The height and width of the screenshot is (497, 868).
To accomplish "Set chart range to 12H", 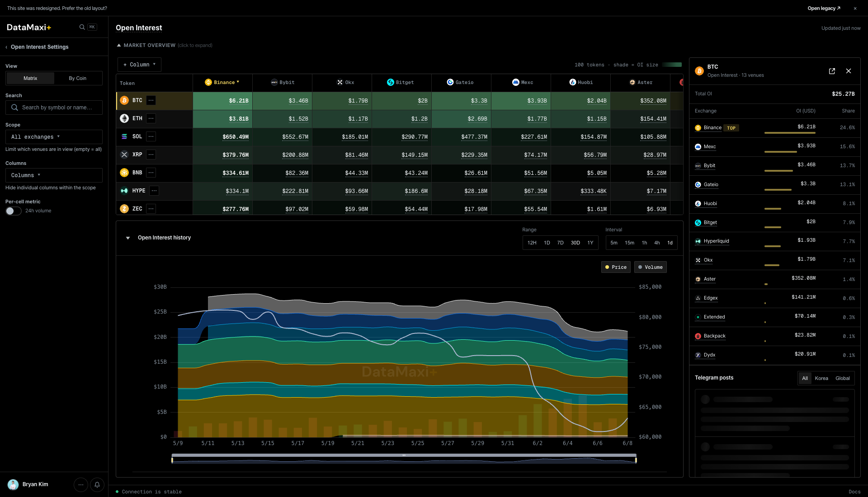I will point(532,243).
